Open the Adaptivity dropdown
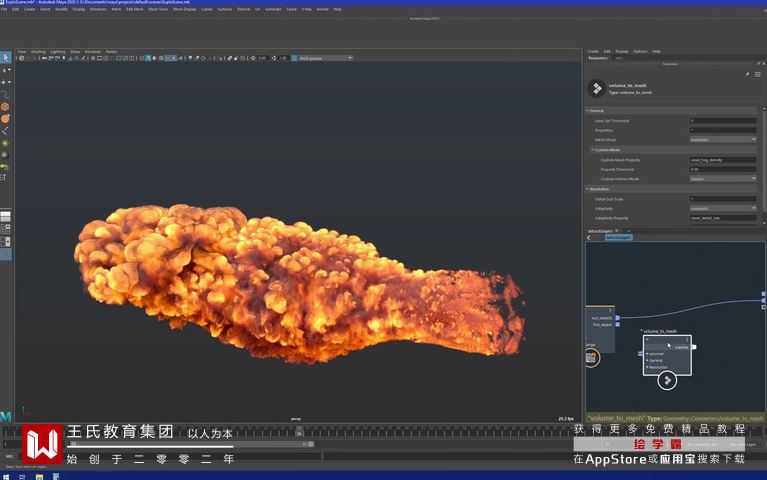 coord(722,208)
